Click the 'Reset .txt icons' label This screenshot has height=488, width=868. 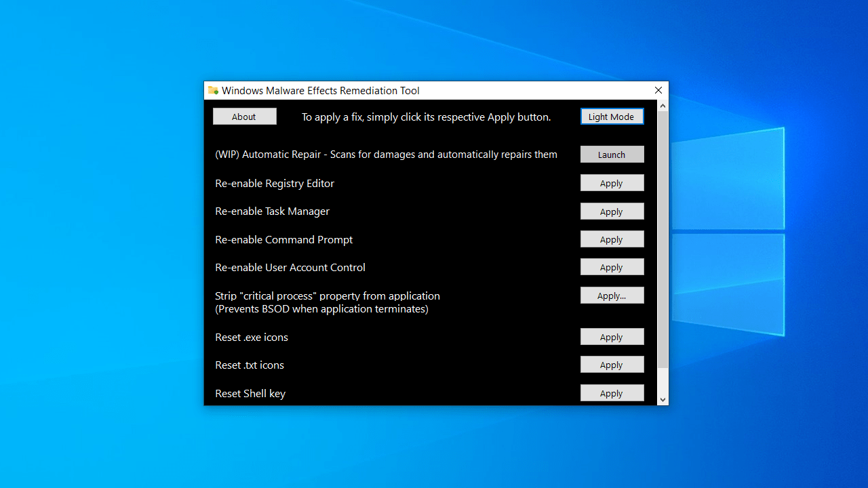[250, 365]
